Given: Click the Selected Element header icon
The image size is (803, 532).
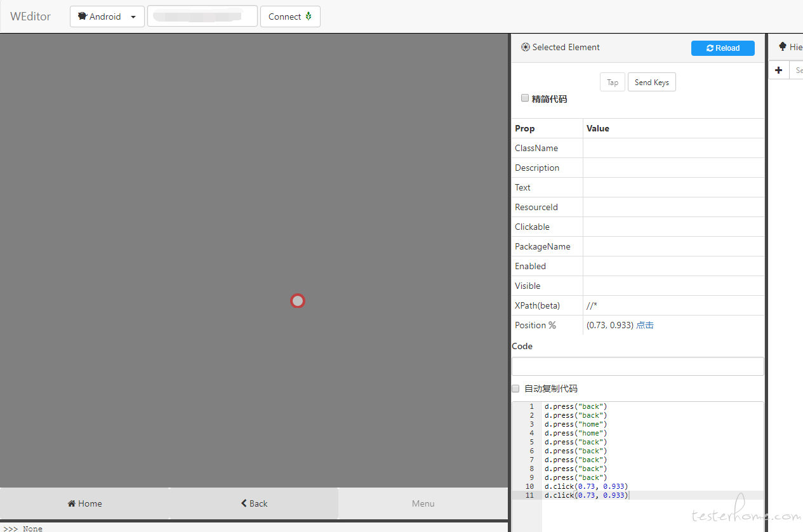Looking at the screenshot, I should pyautogui.click(x=526, y=47).
